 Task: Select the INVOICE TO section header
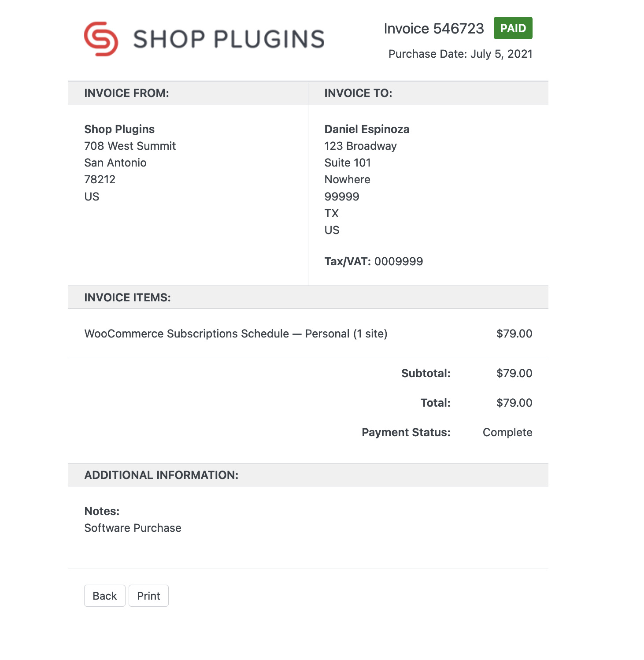pos(357,93)
